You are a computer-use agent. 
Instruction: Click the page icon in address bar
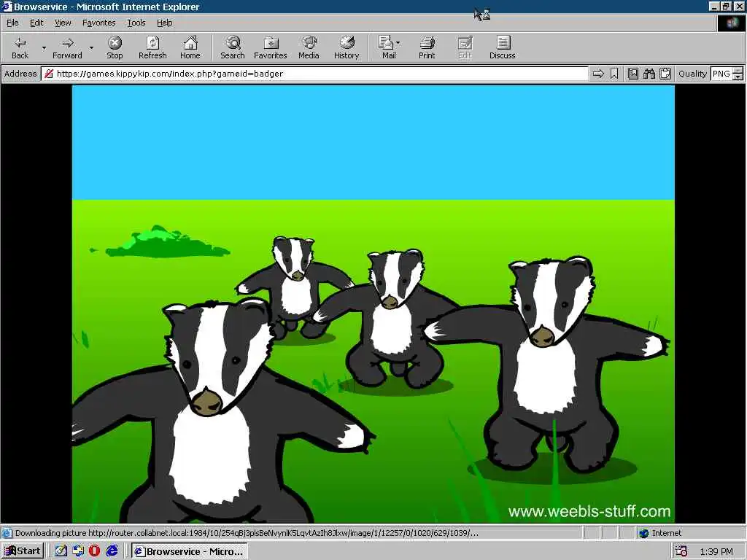[x=48, y=74]
